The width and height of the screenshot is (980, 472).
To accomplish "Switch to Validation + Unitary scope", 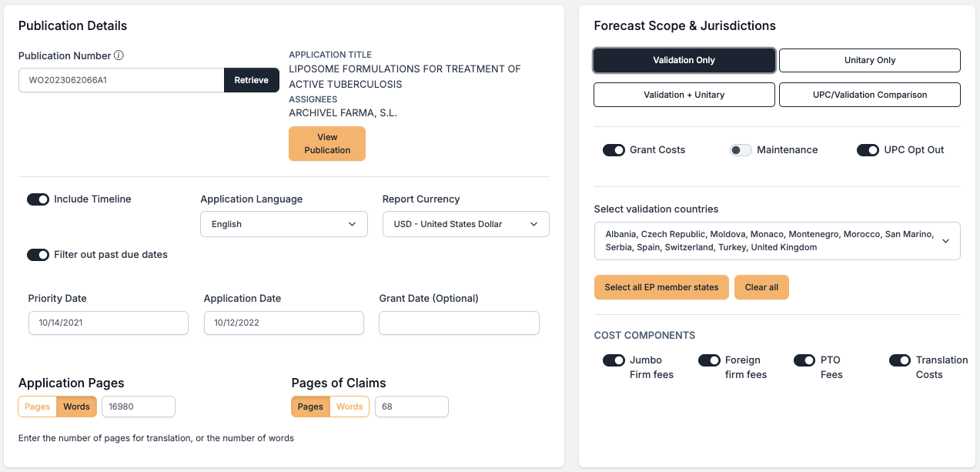I will tap(684, 95).
